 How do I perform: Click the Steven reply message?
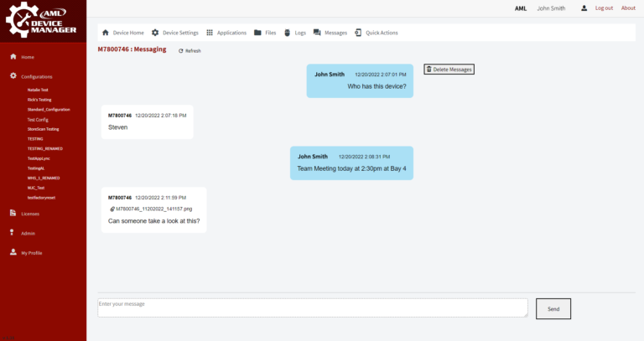click(x=118, y=127)
